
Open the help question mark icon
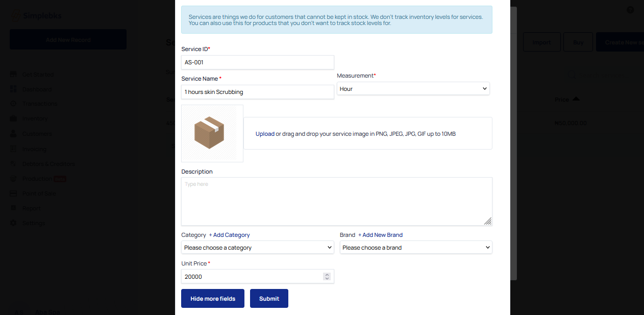click(x=630, y=10)
